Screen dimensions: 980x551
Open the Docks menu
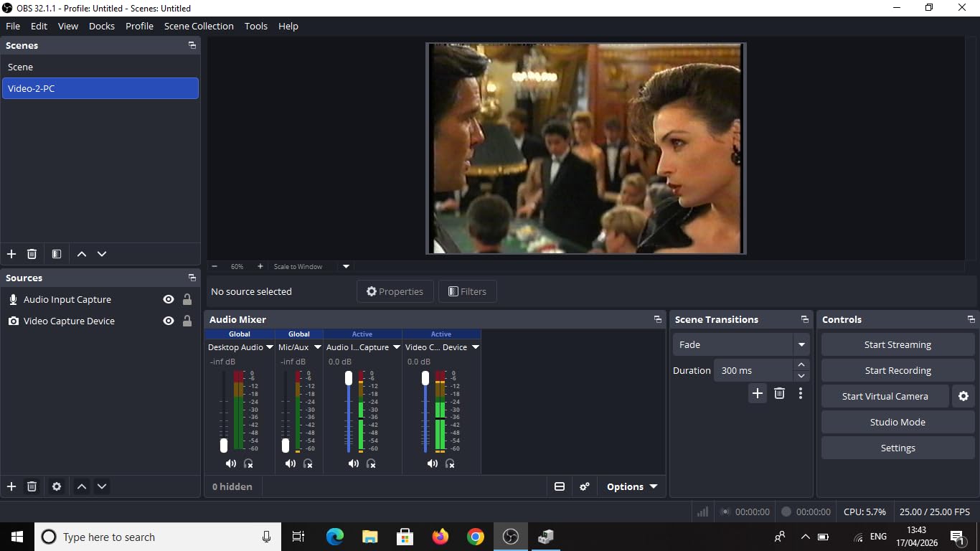tap(102, 26)
